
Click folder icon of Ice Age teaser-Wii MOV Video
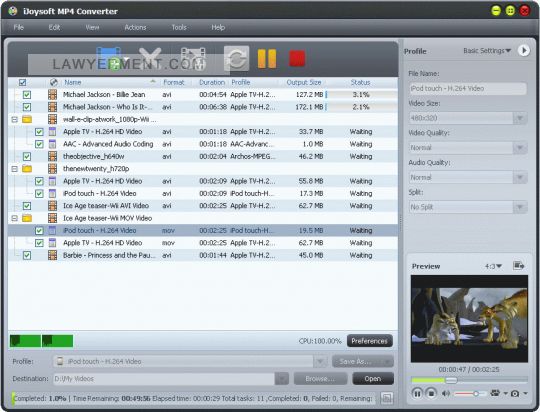click(x=27, y=218)
